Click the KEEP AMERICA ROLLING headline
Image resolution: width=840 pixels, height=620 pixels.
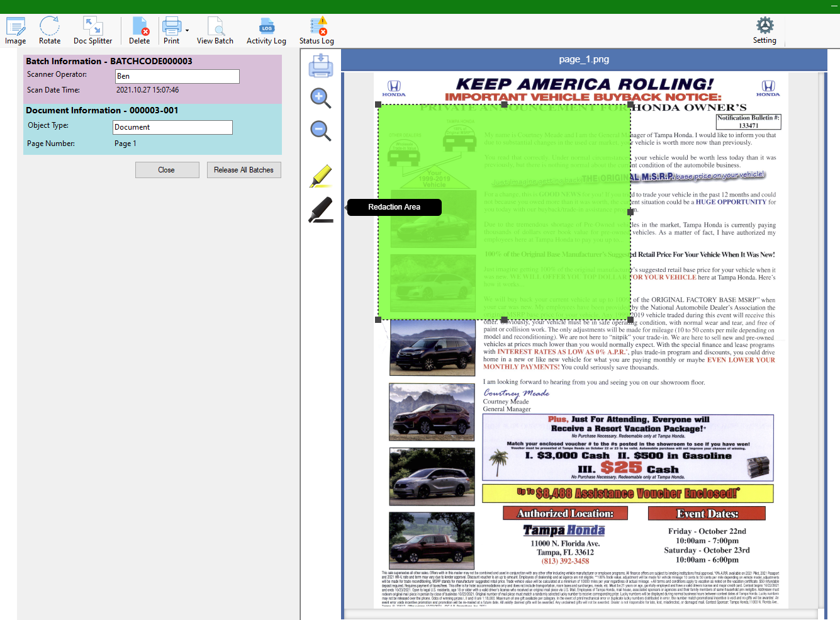pos(585,84)
